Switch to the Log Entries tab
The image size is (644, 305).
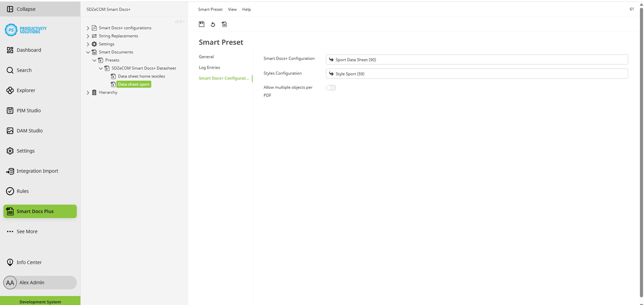pyautogui.click(x=209, y=67)
